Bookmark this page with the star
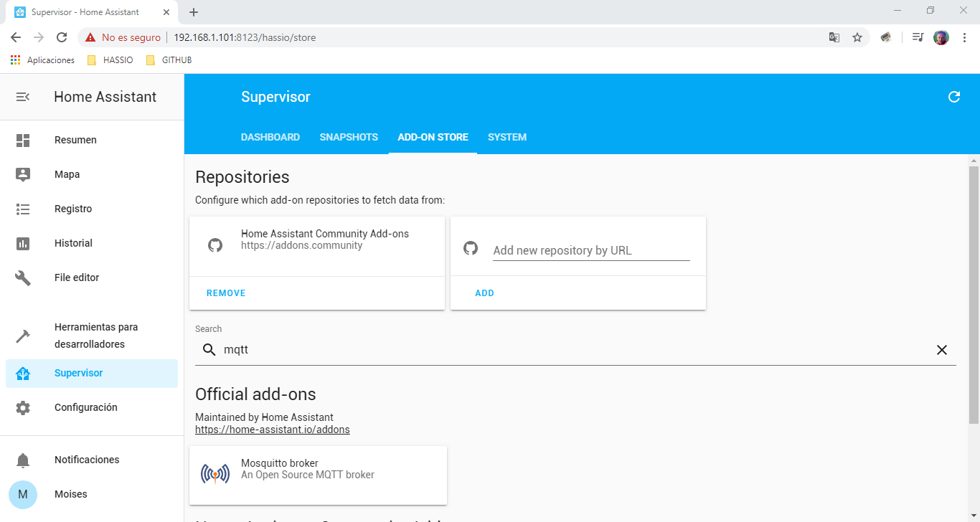980x522 pixels. pyautogui.click(x=857, y=37)
